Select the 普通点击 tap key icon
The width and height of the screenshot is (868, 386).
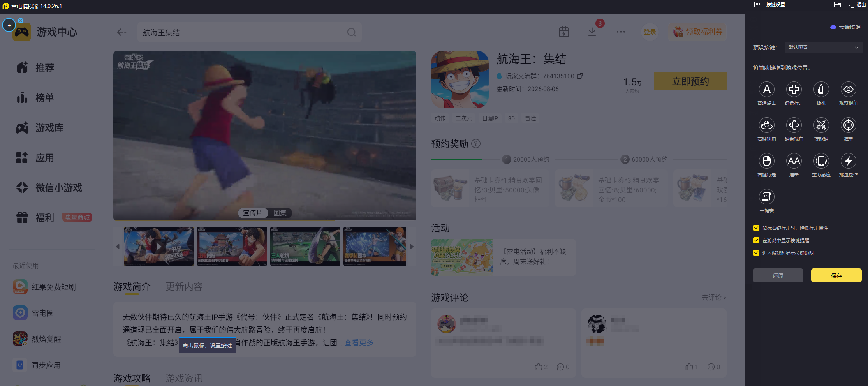click(x=766, y=90)
